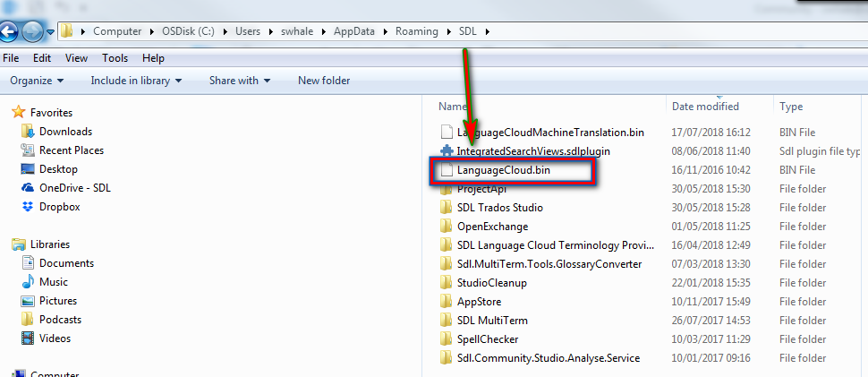This screenshot has height=377, width=868.
Task: Select AppData in the address breadcrumb
Action: 353,31
